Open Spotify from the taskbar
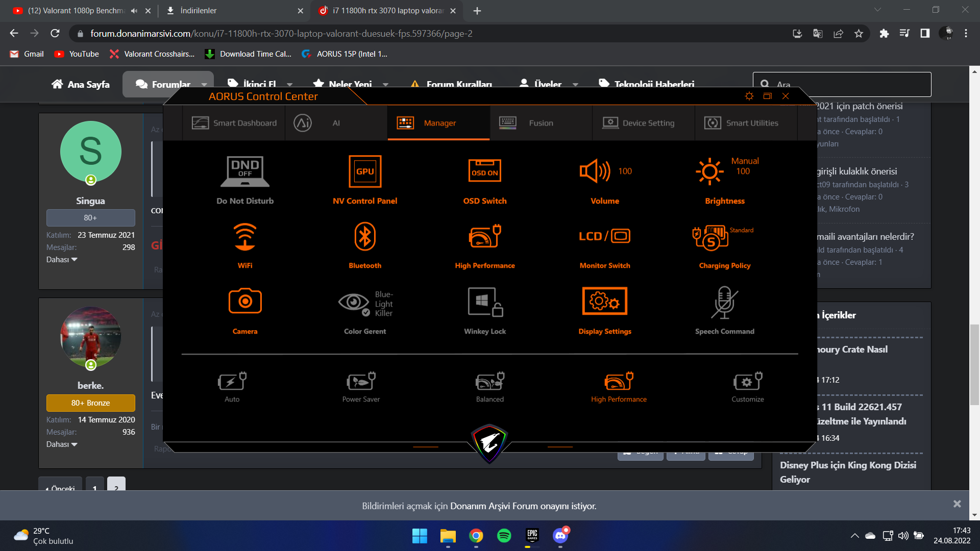The image size is (980, 551). (504, 536)
